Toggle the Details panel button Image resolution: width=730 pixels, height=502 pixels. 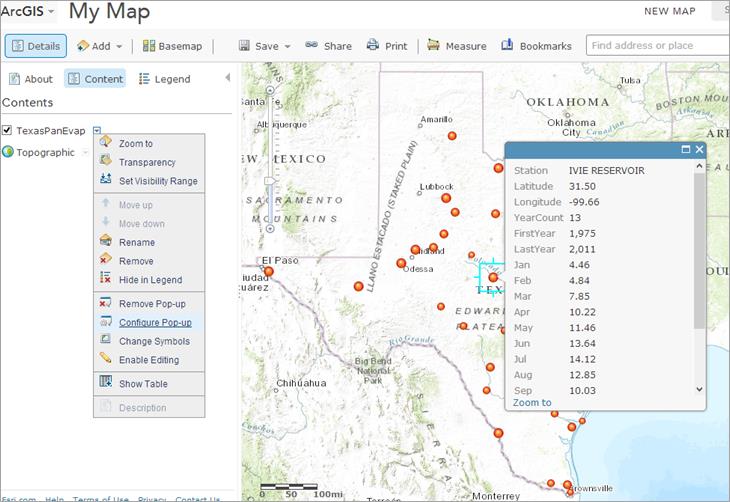pos(36,46)
